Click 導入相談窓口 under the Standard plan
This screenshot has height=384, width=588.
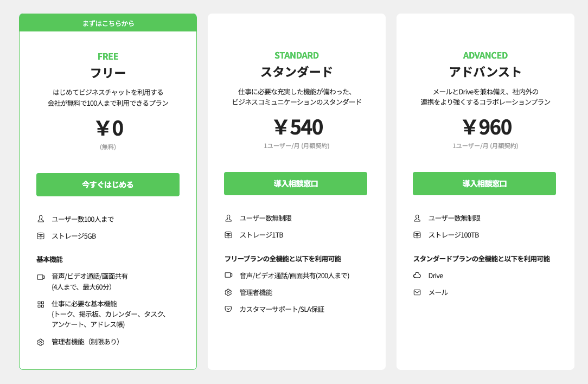pyautogui.click(x=296, y=183)
